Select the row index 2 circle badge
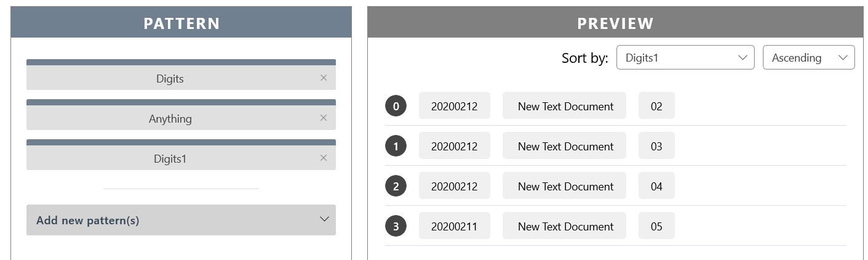 pyautogui.click(x=396, y=186)
